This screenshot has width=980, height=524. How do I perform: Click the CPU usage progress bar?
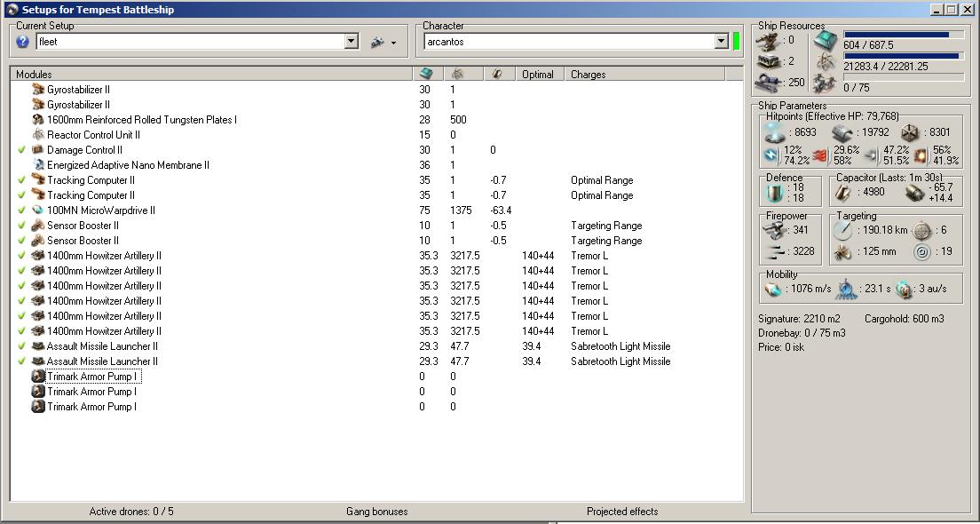(x=904, y=35)
